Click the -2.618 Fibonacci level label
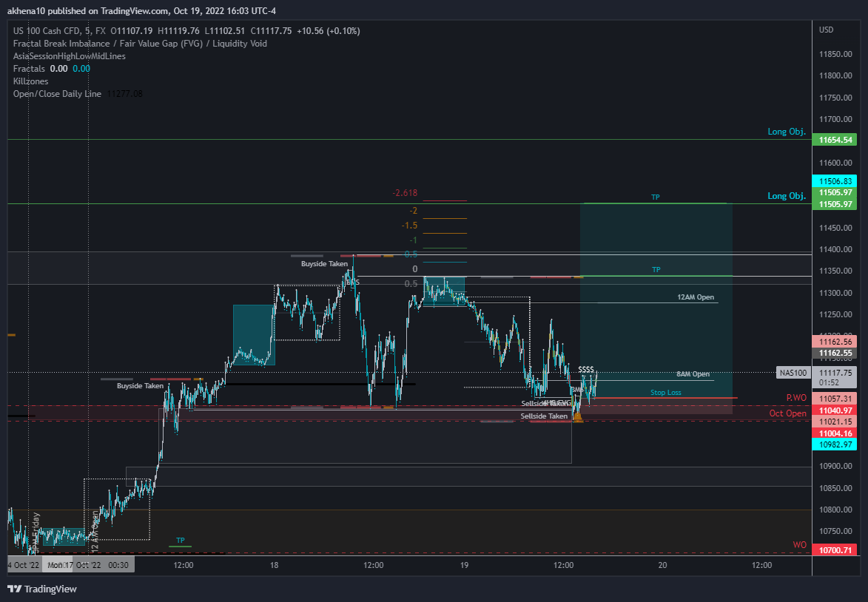Viewport: 868px width, 602px height. pyautogui.click(x=405, y=193)
